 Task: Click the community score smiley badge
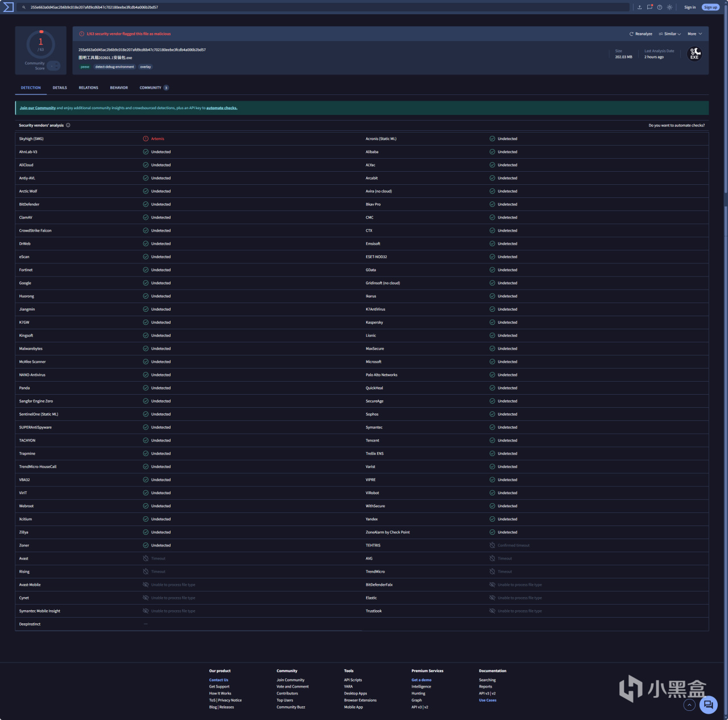[x=53, y=66]
